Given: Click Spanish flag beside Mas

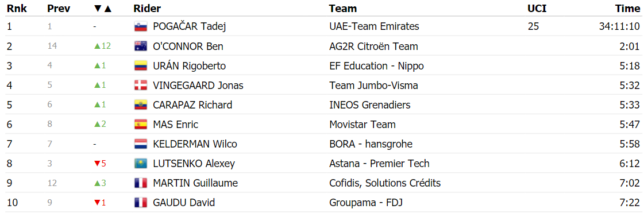Looking at the screenshot, I should (141, 125).
